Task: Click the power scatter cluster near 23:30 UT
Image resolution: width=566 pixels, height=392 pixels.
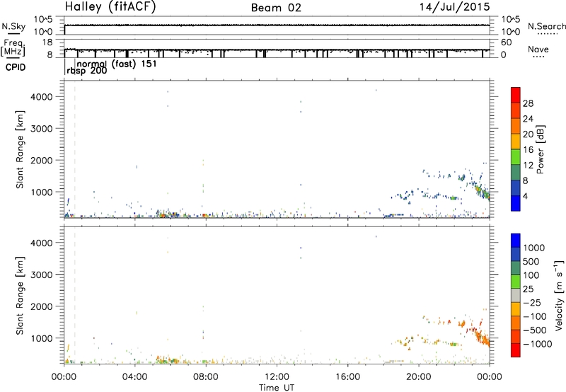Action: point(482,191)
